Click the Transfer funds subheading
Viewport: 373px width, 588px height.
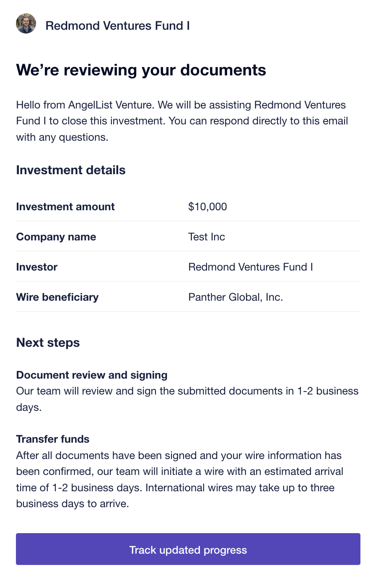pyautogui.click(x=53, y=439)
